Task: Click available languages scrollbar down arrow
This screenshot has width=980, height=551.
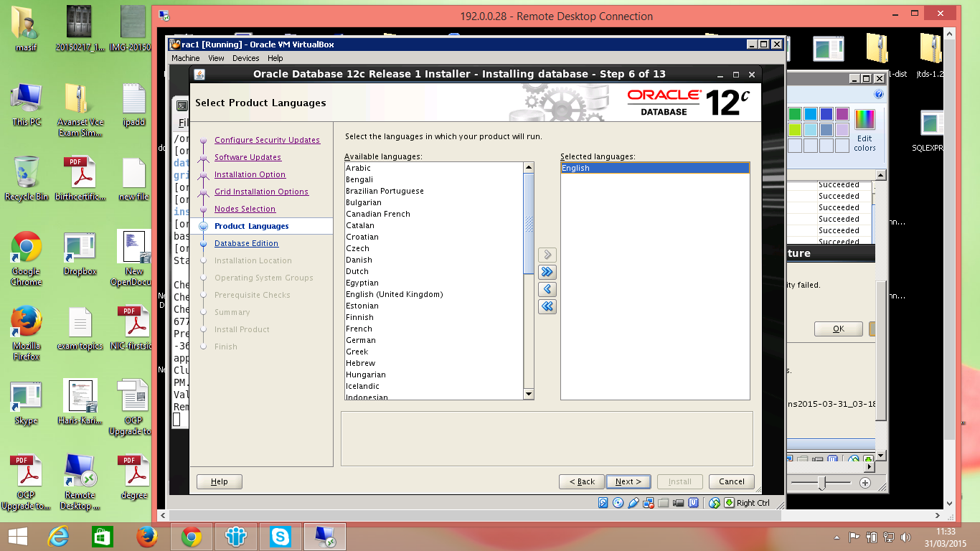Action: (x=529, y=394)
